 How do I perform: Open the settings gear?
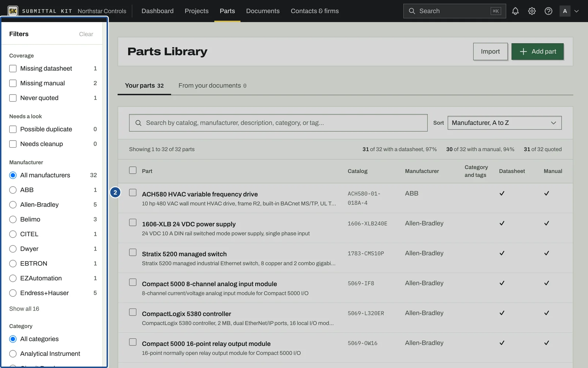coord(532,11)
